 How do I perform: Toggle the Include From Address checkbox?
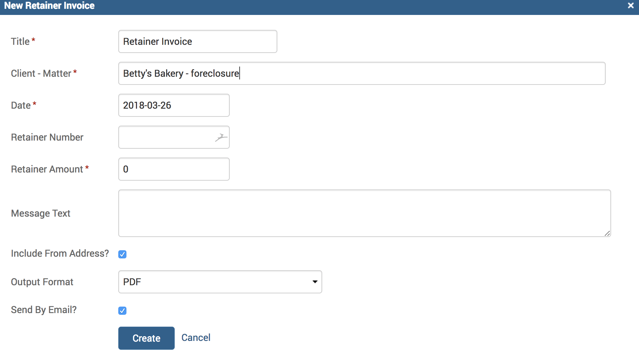tap(122, 254)
